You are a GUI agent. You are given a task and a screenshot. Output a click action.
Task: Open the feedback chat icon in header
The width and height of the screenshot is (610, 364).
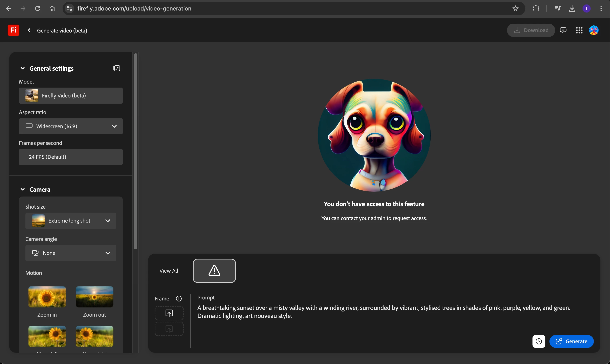pos(563,30)
